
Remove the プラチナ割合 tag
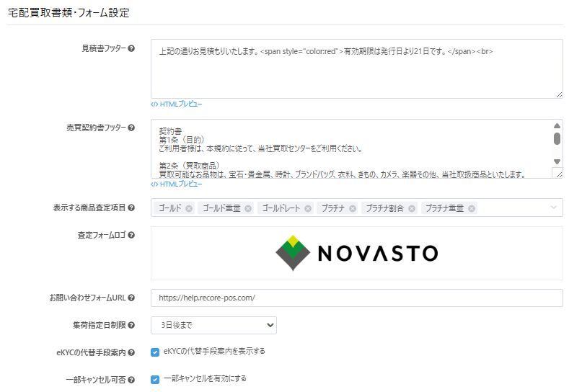[x=412, y=208]
